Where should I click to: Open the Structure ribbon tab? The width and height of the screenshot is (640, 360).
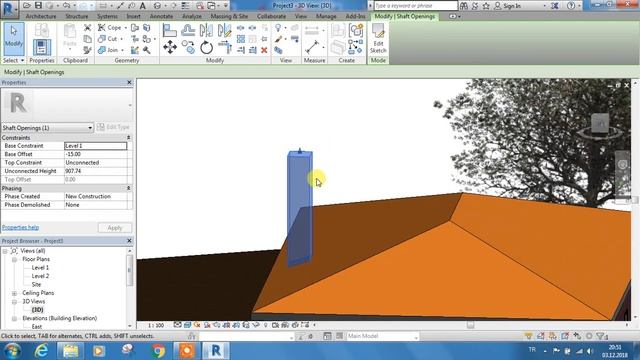77,16
